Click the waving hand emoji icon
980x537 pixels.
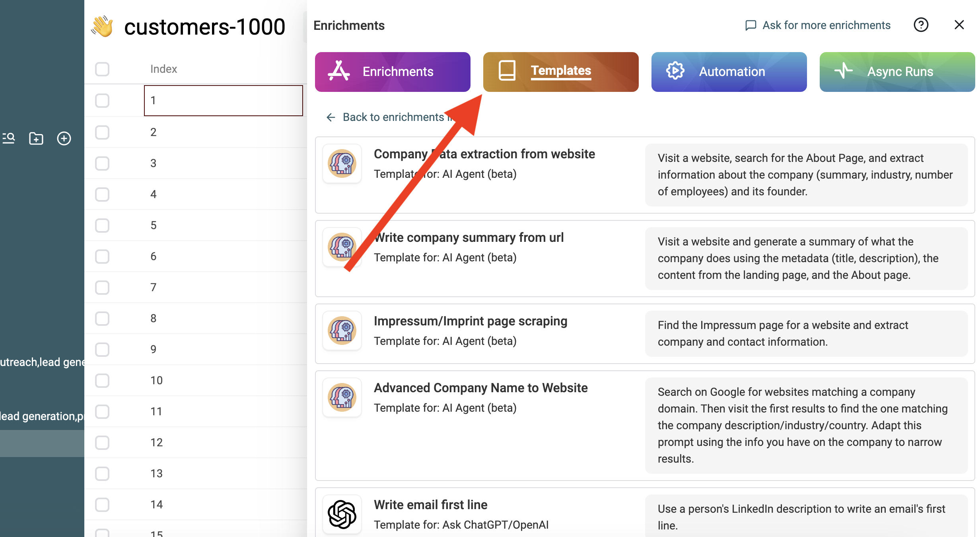[102, 26]
